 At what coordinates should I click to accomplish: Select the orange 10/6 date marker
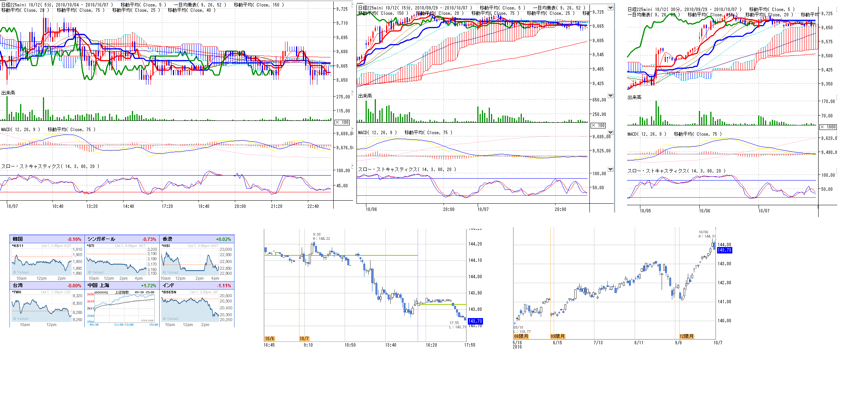point(269,339)
